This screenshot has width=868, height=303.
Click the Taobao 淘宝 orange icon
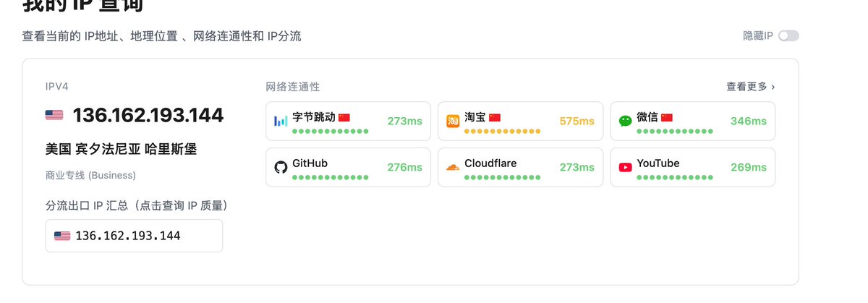tap(453, 121)
